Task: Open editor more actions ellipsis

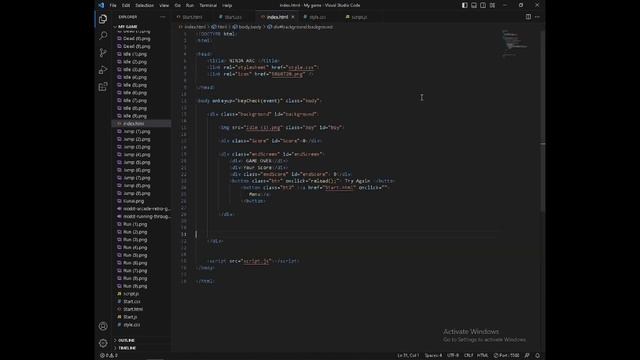Action: coord(537,17)
